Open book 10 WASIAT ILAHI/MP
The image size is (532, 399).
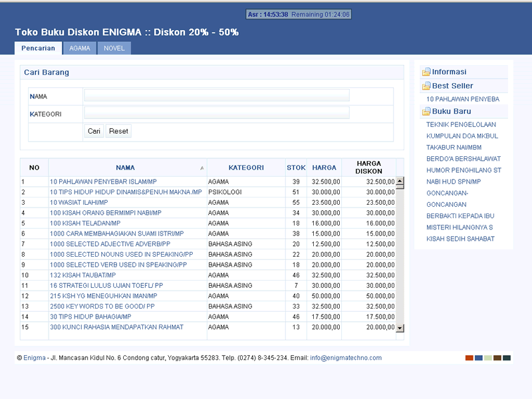[78, 203]
